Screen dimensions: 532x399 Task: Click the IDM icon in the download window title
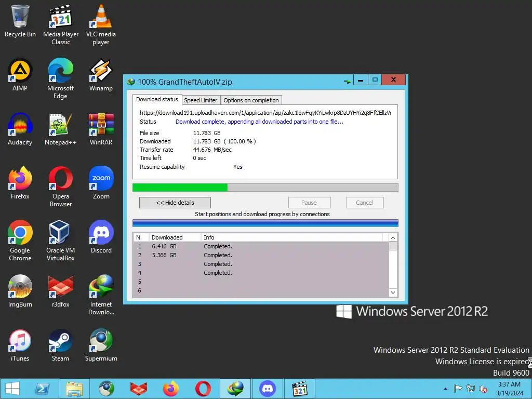click(x=130, y=82)
